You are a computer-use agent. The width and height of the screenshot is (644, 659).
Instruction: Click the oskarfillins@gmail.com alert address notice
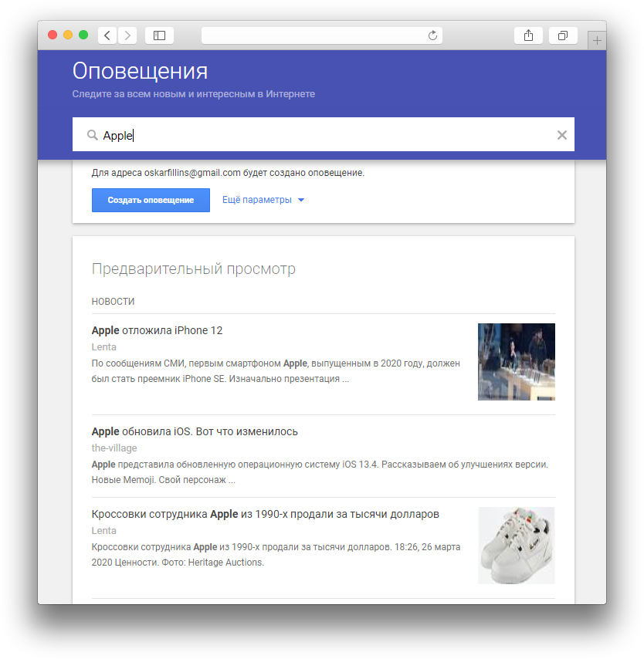[228, 173]
